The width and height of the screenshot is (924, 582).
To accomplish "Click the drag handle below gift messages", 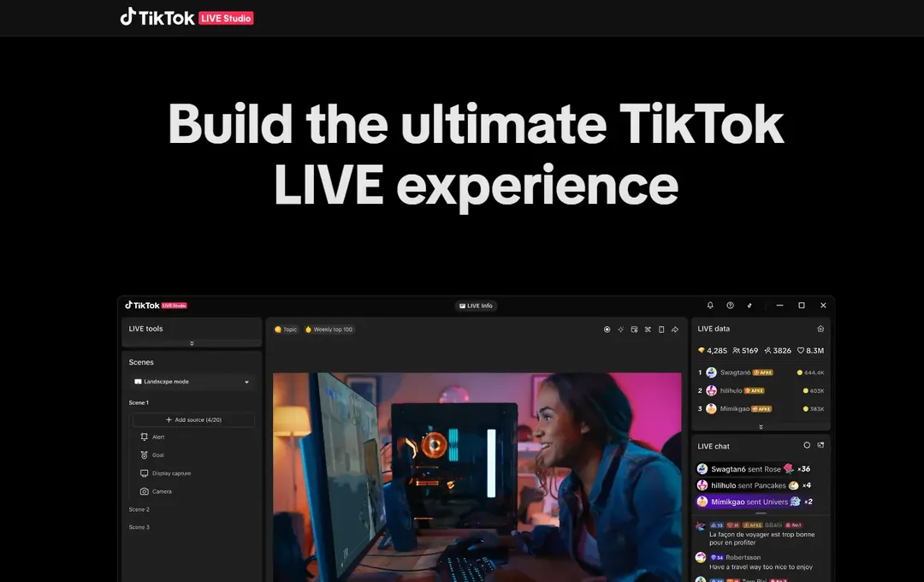I will tap(761, 513).
